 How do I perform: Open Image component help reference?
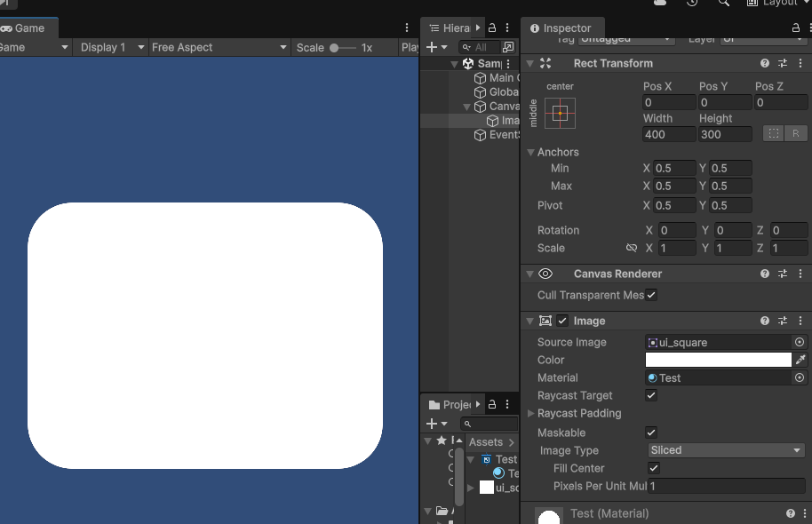coord(765,321)
